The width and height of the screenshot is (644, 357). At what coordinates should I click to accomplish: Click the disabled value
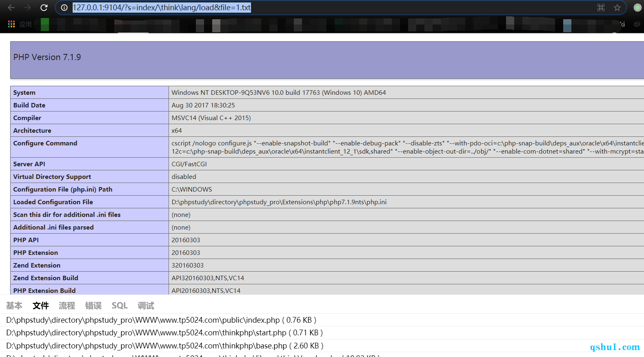point(184,177)
